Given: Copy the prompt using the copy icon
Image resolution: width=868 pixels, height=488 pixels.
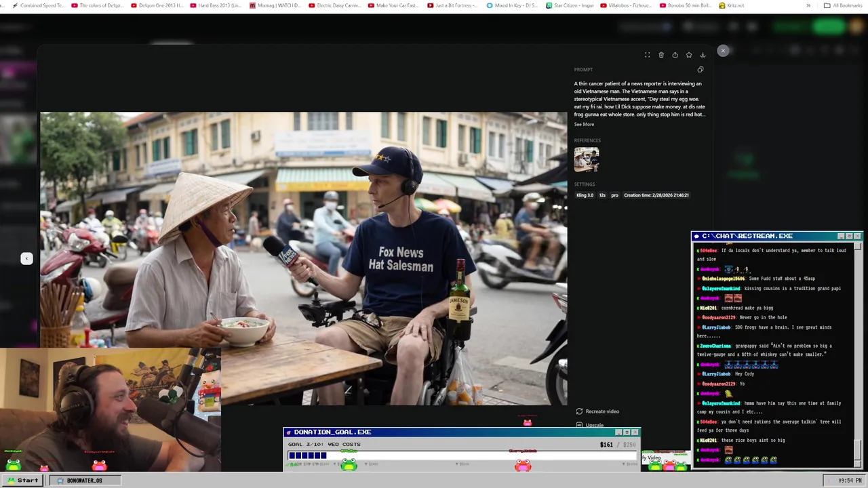Looking at the screenshot, I should (x=701, y=69).
